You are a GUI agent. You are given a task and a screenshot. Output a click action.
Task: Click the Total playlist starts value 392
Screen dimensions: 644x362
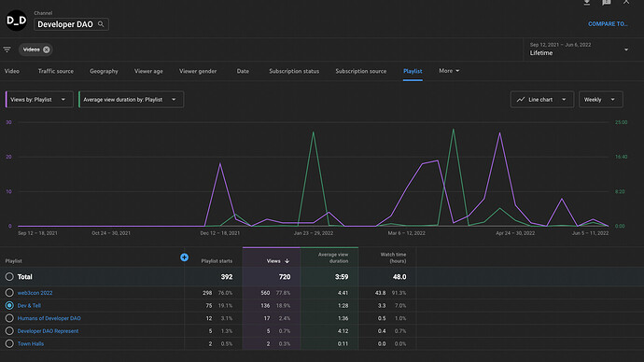(x=227, y=277)
